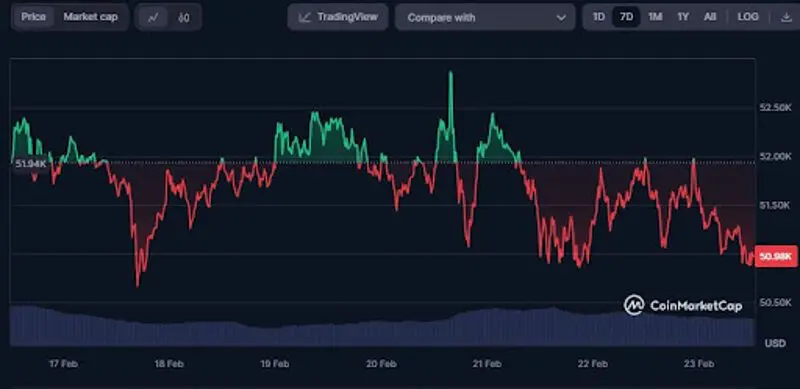The width and height of the screenshot is (800, 389).
Task: Click the 50.98K current price label
Action: click(776, 256)
